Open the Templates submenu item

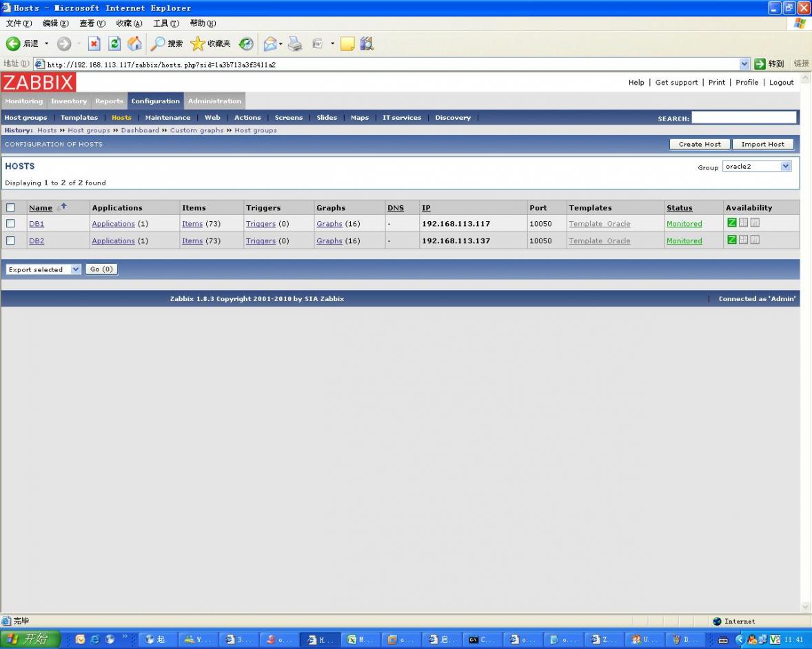click(79, 118)
